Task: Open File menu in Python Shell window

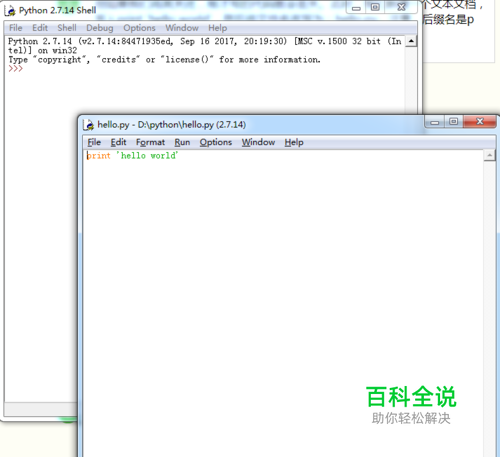Action: [16, 28]
